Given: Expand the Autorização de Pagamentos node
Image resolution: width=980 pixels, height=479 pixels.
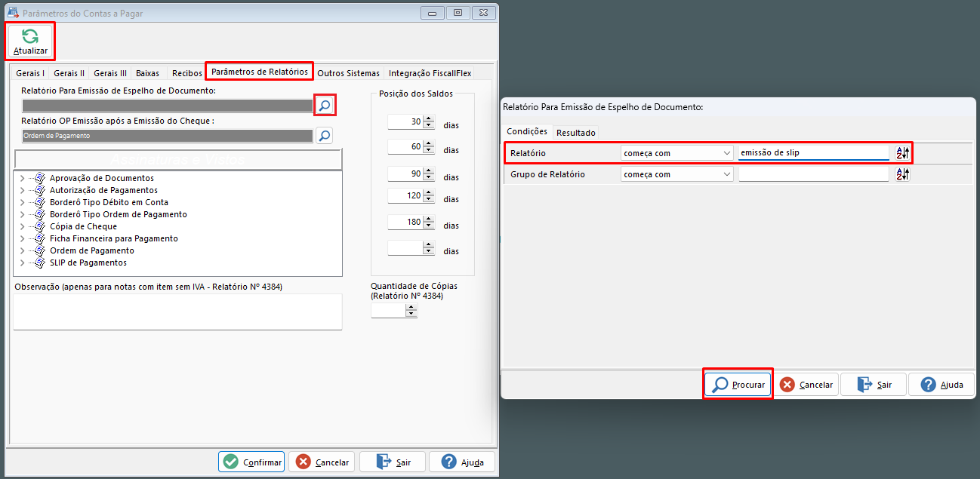Looking at the screenshot, I should 22,190.
